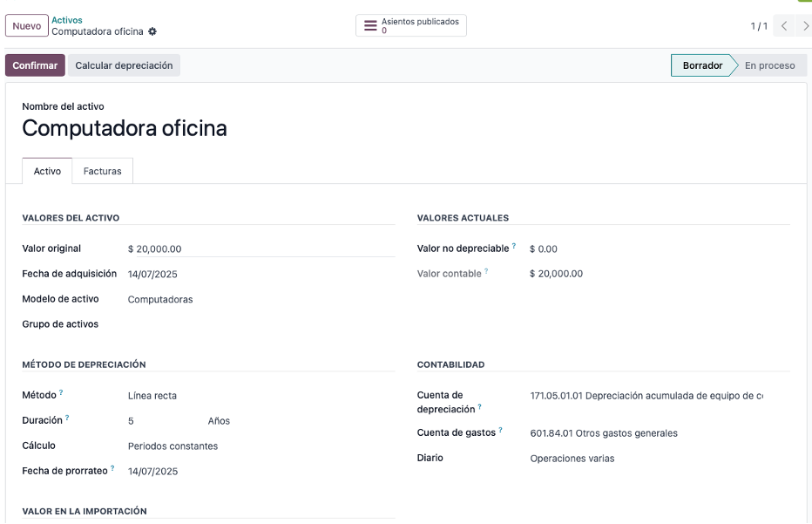Image resolution: width=812 pixels, height=524 pixels.
Task: Click the CONTABILIDAD section heading
Action: pyautogui.click(x=450, y=365)
